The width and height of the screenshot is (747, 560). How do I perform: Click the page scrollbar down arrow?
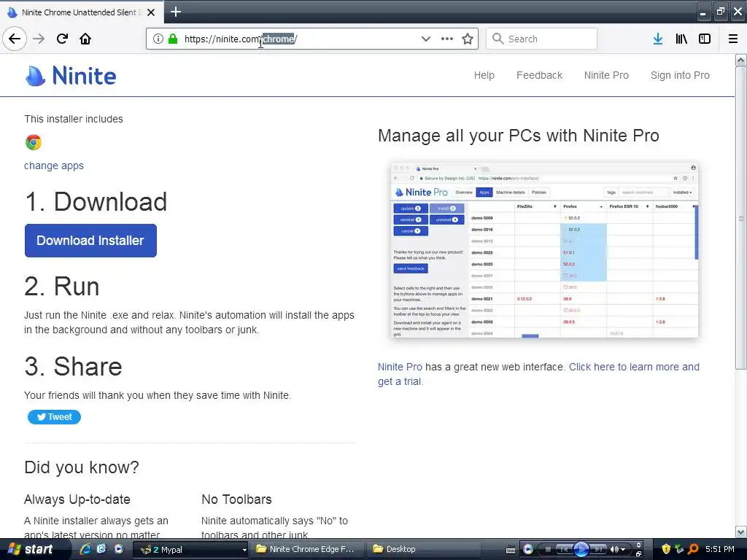click(740, 532)
